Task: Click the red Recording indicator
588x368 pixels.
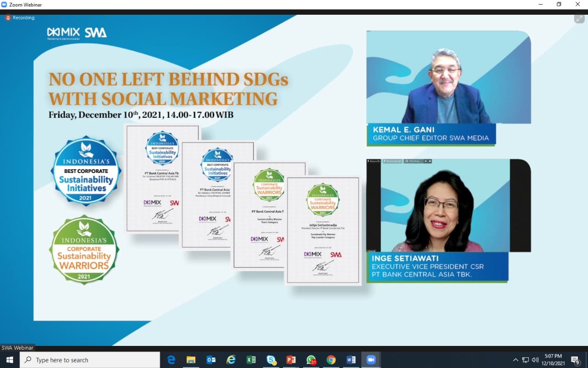Action: click(20, 18)
